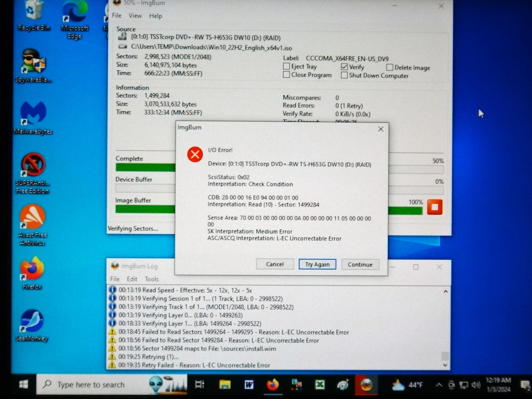Maximize the ImgBurn Log window
The height and width of the screenshot is (399, 532).
coord(416,267)
